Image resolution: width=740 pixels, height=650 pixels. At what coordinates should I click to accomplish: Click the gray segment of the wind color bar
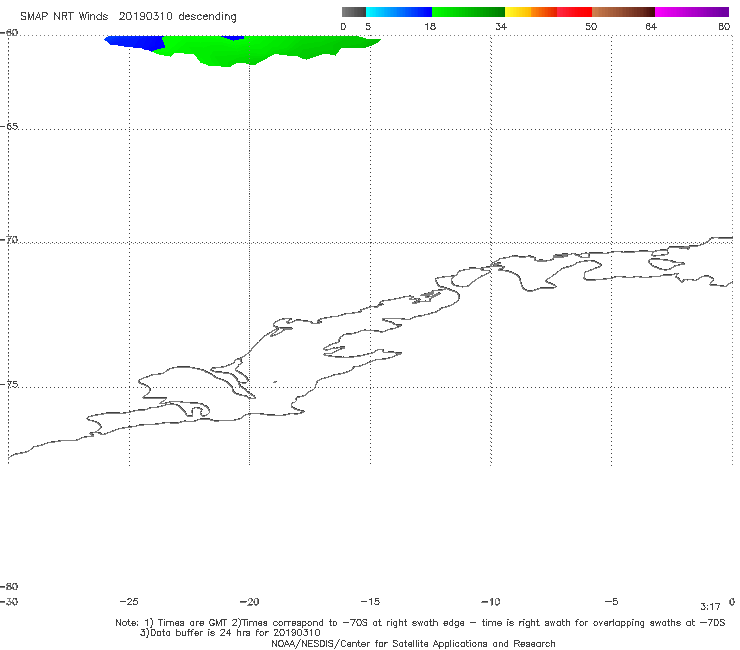(x=353, y=12)
